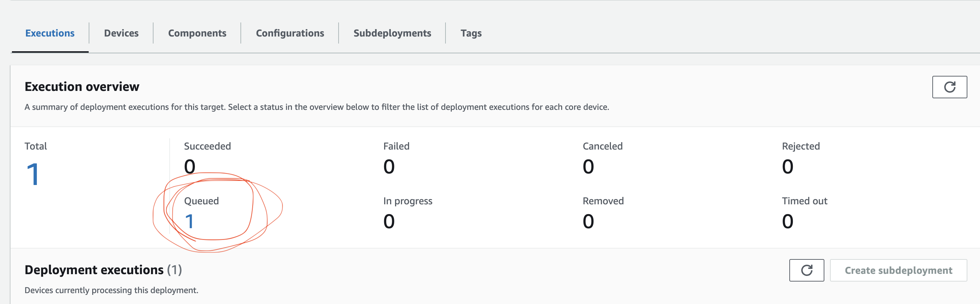Filter by the Rejected status count
The image size is (980, 304).
(x=788, y=166)
